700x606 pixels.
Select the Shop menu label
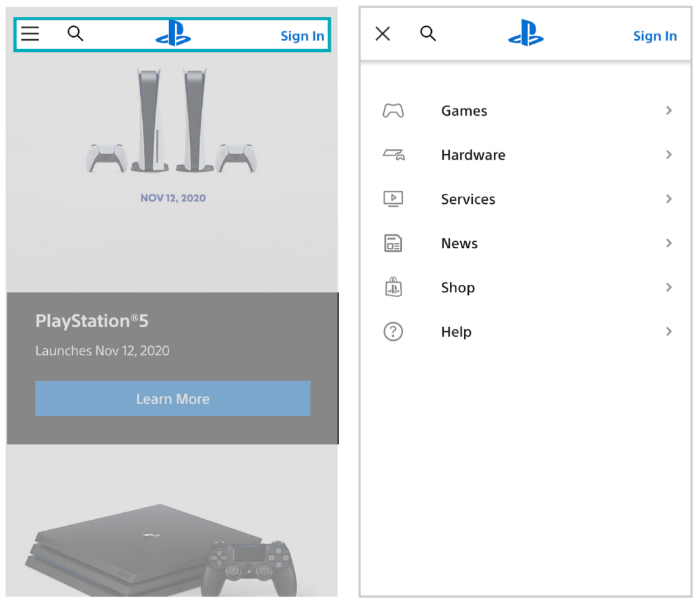457,288
